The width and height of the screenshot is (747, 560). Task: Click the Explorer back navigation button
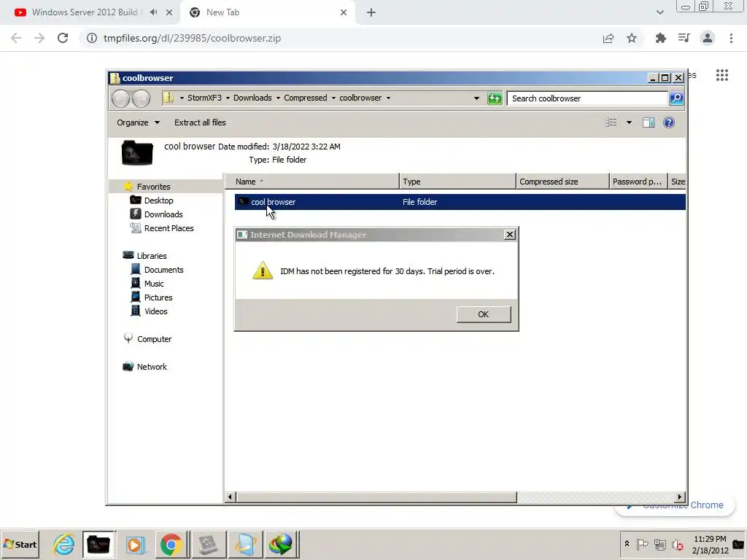pos(120,98)
